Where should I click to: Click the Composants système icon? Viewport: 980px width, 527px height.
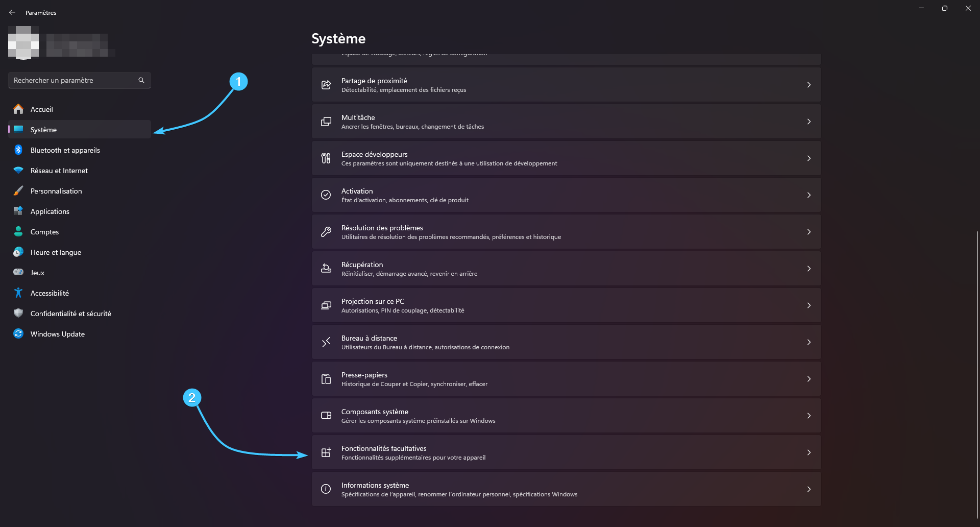326,416
